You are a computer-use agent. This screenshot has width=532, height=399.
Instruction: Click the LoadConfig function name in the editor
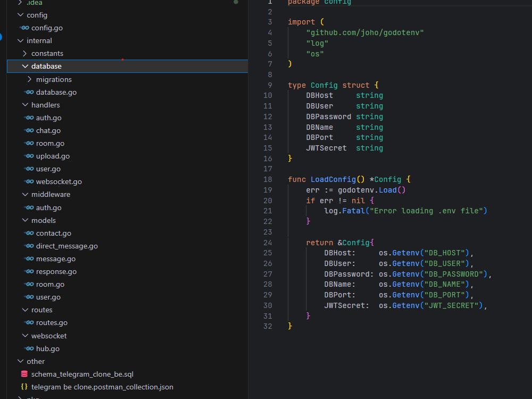coord(333,179)
